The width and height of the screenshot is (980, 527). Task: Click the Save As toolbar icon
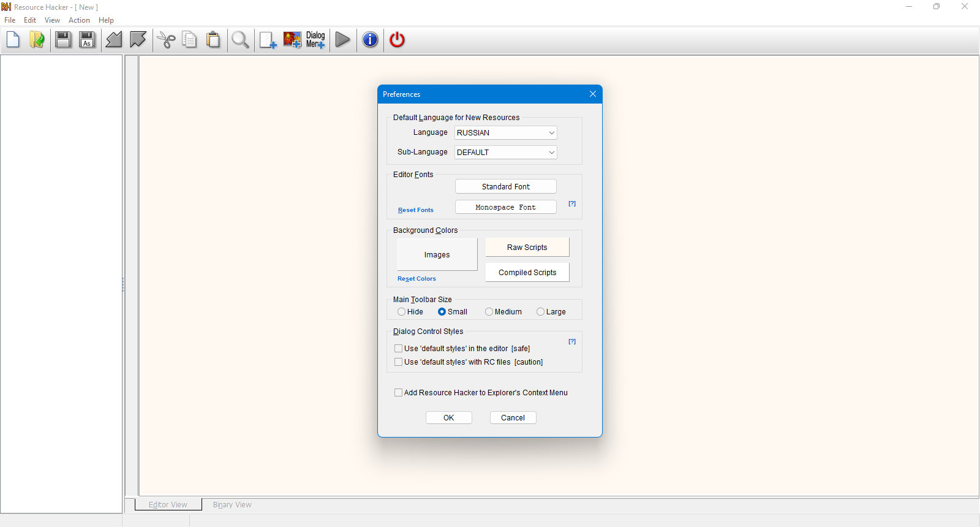click(x=87, y=40)
